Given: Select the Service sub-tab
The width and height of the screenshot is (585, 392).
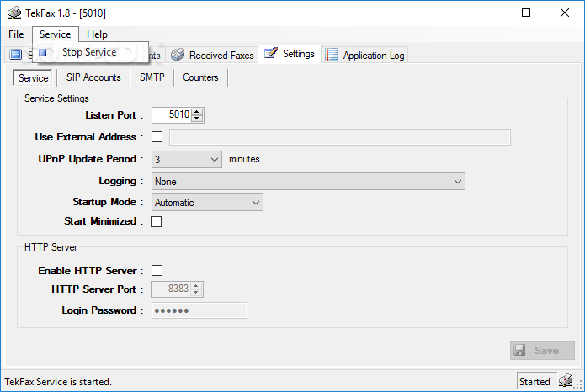Looking at the screenshot, I should point(33,77).
